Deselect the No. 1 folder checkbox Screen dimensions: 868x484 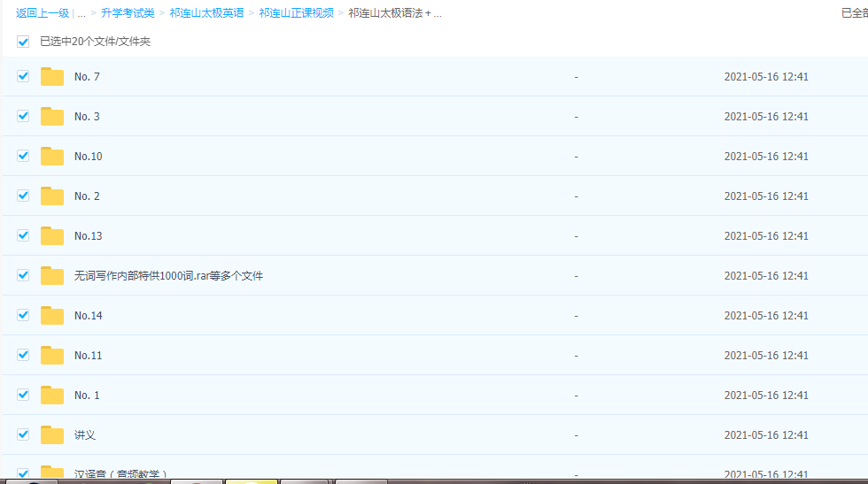pos(23,395)
